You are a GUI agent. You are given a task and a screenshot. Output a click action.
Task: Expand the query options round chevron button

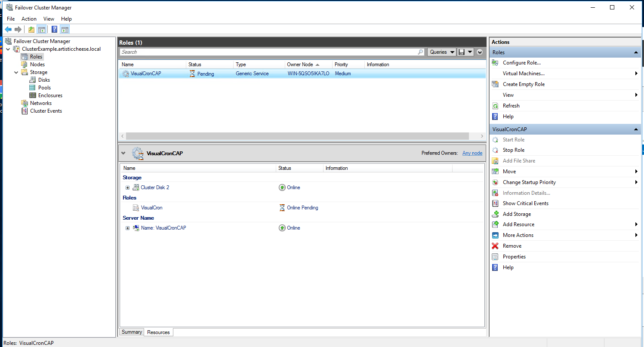[x=480, y=52]
